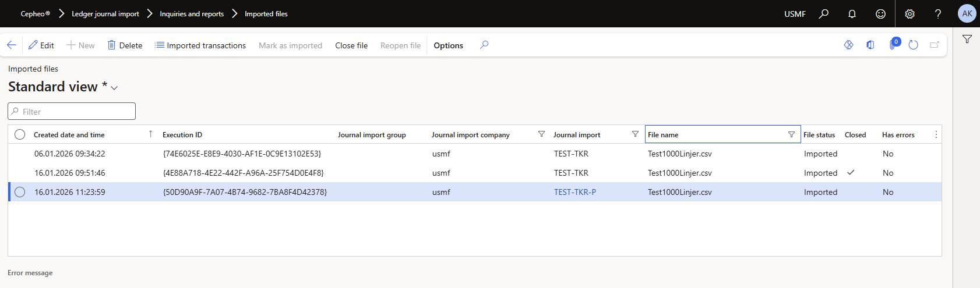This screenshot has width=980, height=288.
Task: Open the search magnifier in action pane
Action: pos(484,45)
